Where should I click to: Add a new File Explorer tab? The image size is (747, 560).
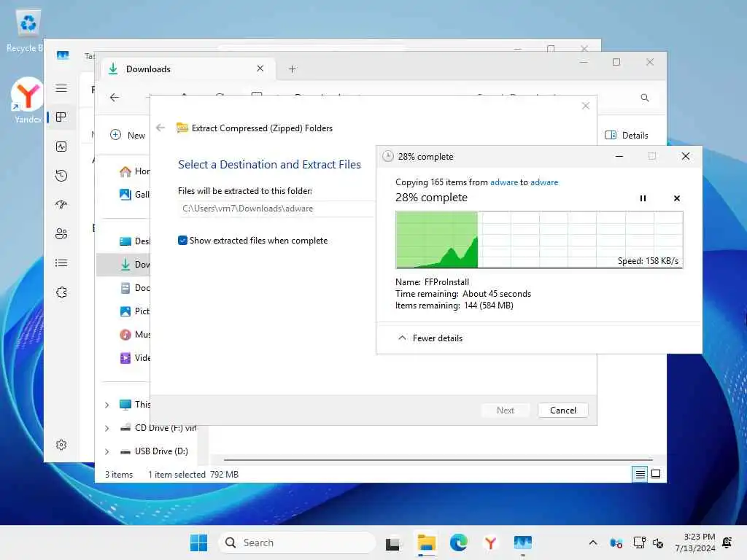[293, 69]
